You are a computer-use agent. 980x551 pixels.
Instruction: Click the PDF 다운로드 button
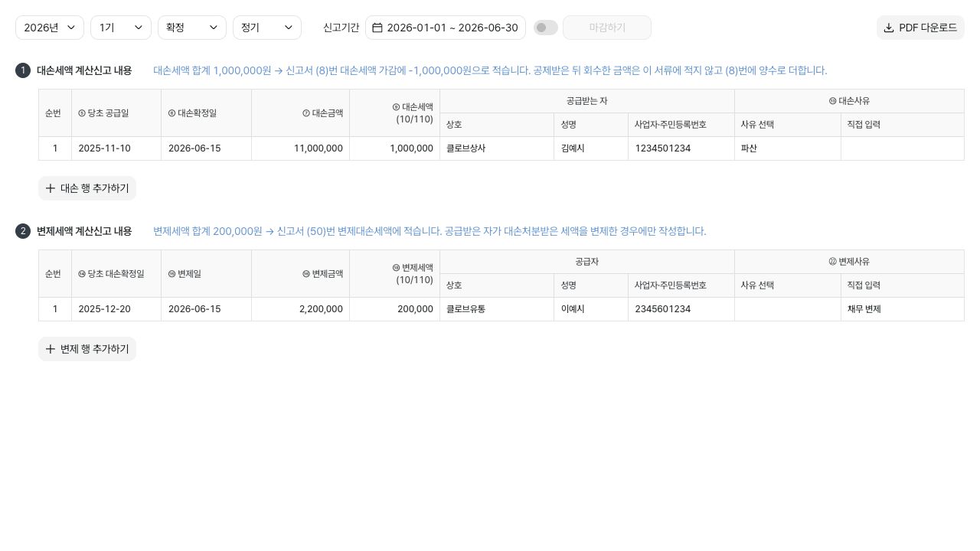(x=920, y=28)
